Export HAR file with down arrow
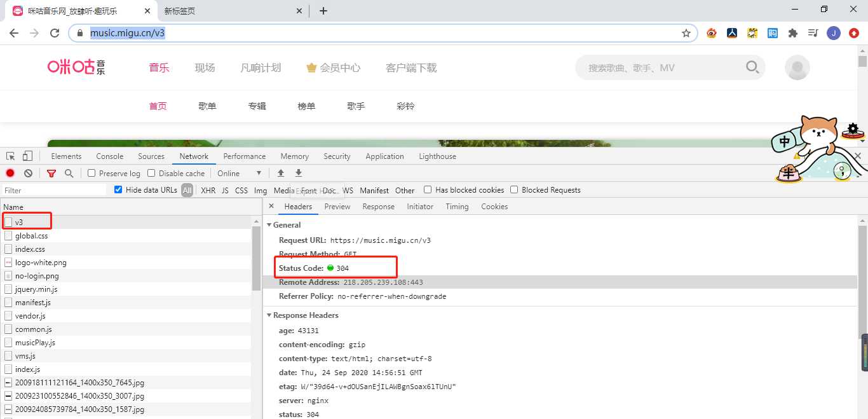Image resolution: width=868 pixels, height=419 pixels. pos(299,173)
